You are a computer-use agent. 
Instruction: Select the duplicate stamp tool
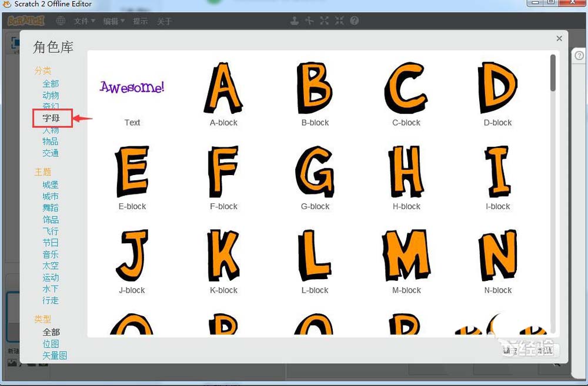coord(295,21)
